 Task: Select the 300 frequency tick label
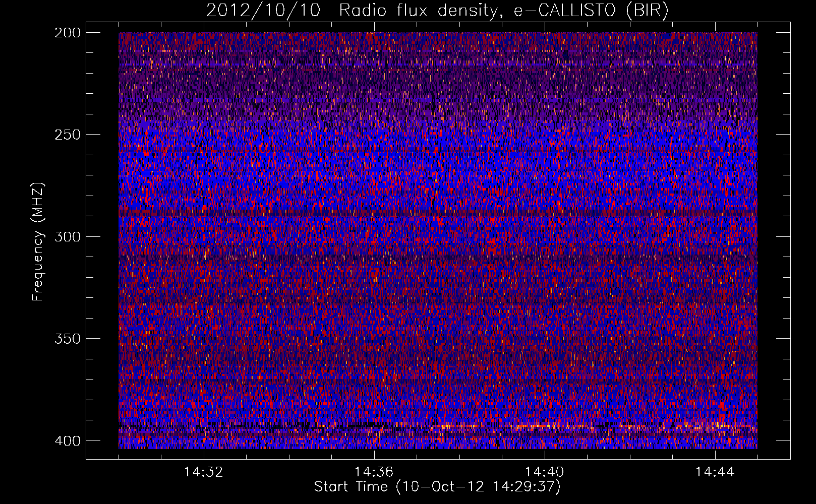(67, 237)
